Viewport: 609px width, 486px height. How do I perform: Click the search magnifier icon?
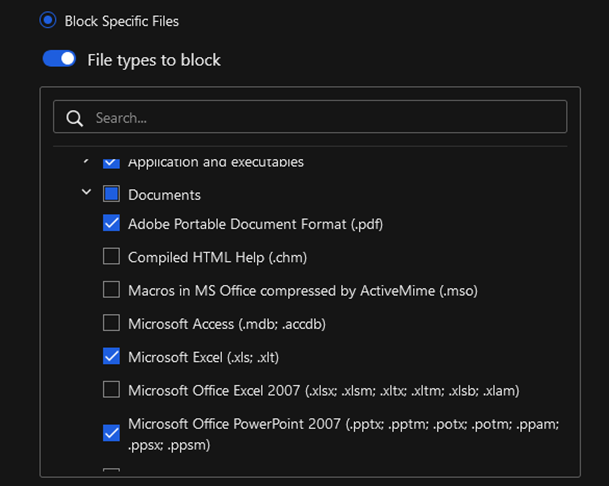74,118
